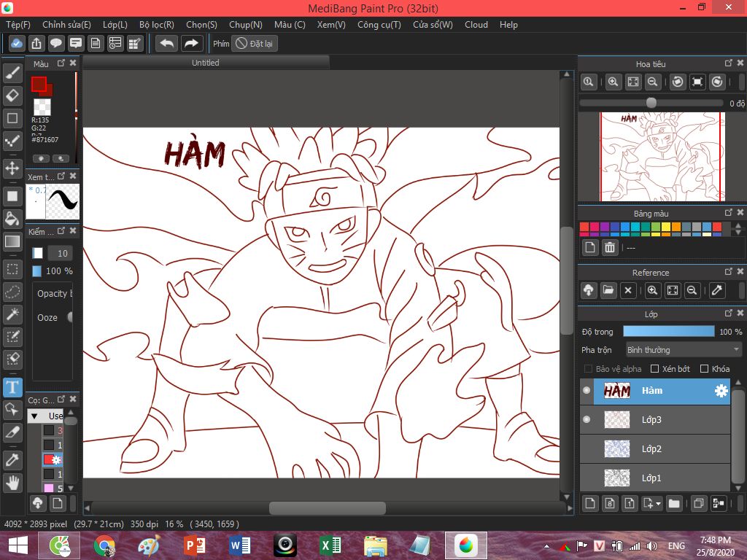The image size is (747, 560).
Task: Open the Lớp(L) menu
Action: (115, 25)
